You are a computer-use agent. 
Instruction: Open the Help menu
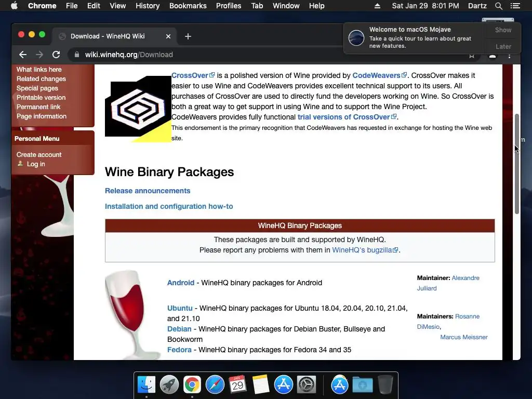tap(316, 6)
